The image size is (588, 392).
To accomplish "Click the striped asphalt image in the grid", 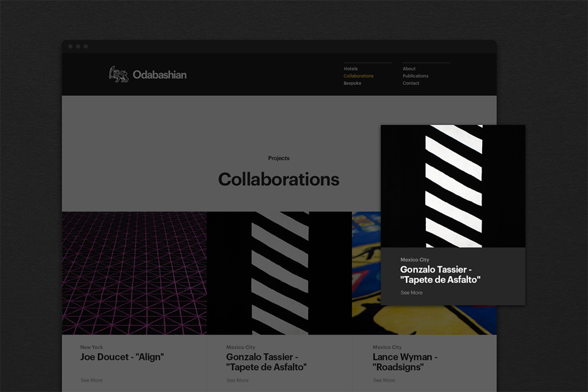I will (x=279, y=273).
